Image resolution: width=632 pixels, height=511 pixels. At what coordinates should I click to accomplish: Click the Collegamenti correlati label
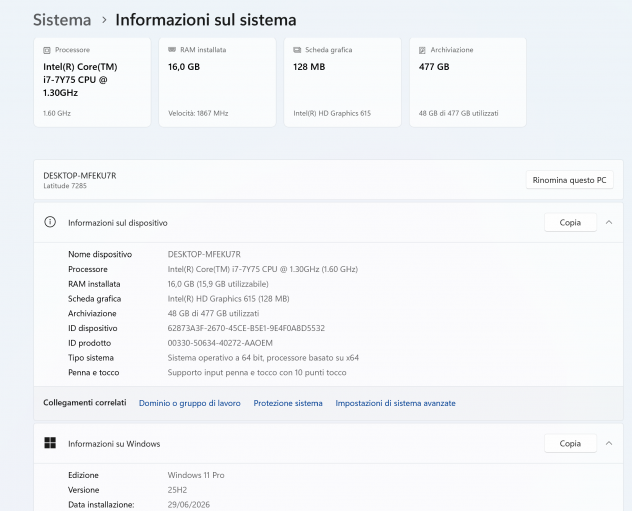coord(85,403)
